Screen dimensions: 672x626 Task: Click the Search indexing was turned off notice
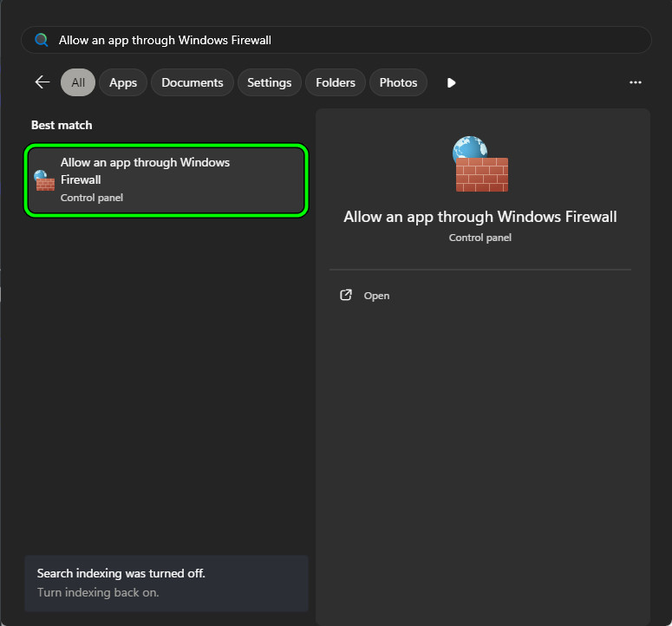[121, 574]
